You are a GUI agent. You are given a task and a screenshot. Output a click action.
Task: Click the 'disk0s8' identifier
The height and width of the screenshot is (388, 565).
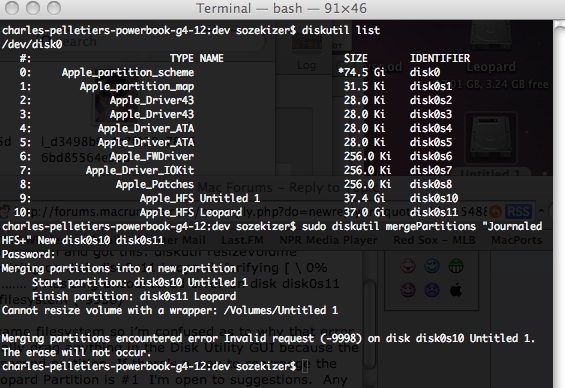(431, 184)
